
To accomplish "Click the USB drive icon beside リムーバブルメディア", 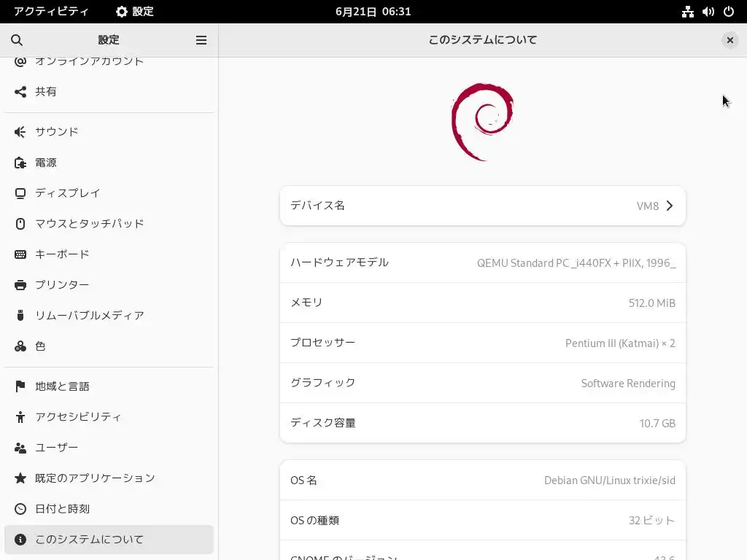I will coord(20,315).
